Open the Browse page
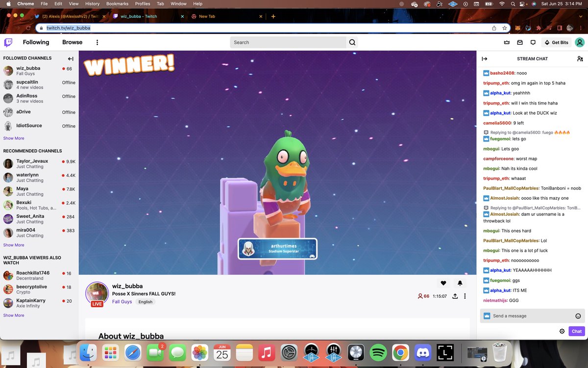Viewport: 588px width, 368px height. click(x=72, y=42)
